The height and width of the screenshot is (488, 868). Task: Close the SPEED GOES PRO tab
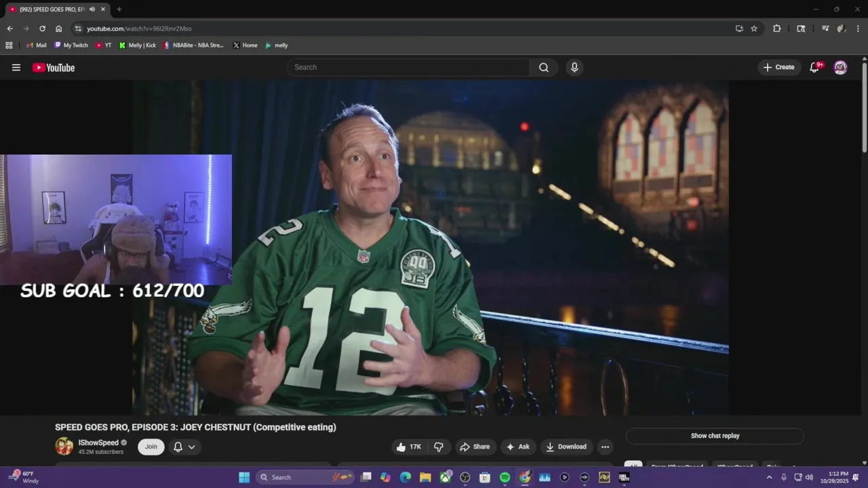(103, 9)
